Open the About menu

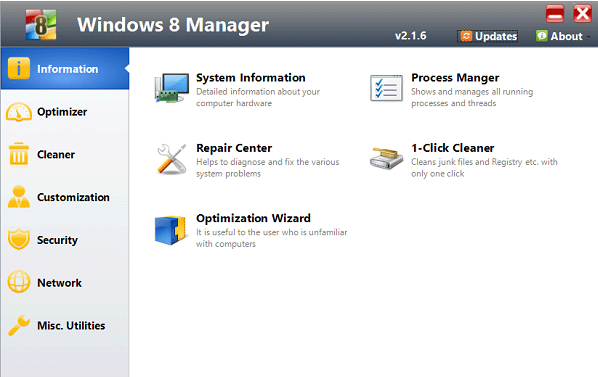pyautogui.click(x=560, y=36)
